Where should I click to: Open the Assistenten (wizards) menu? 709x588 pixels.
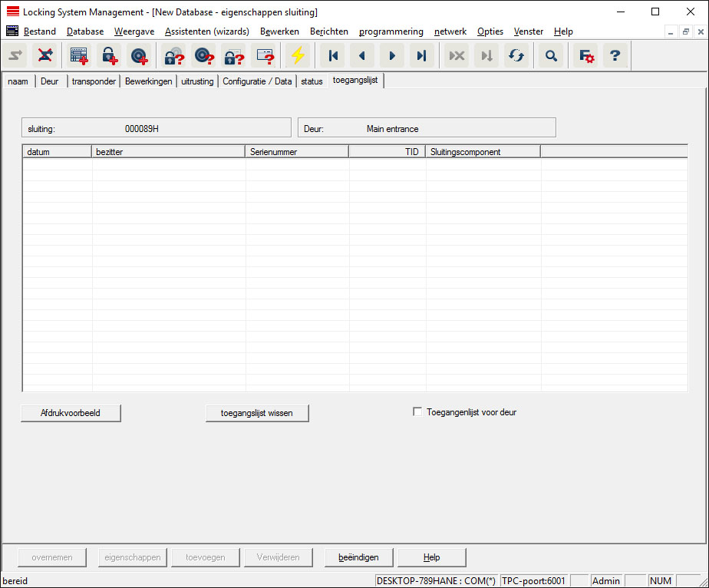206,31
